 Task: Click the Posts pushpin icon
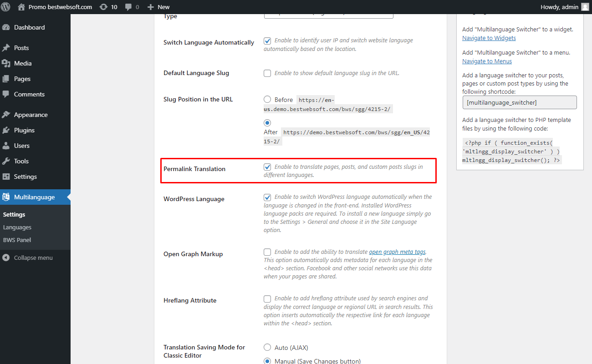point(6,48)
